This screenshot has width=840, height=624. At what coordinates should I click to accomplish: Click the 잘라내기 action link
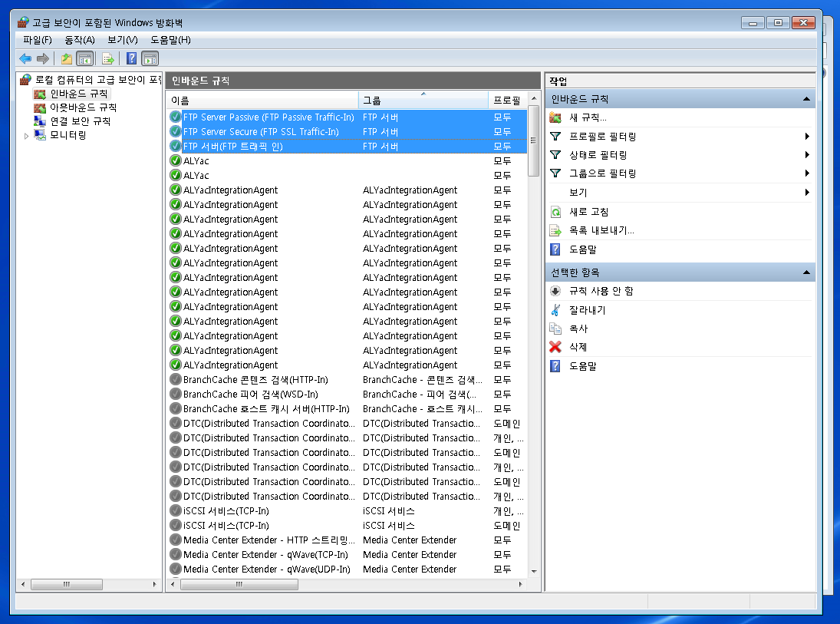(x=587, y=310)
